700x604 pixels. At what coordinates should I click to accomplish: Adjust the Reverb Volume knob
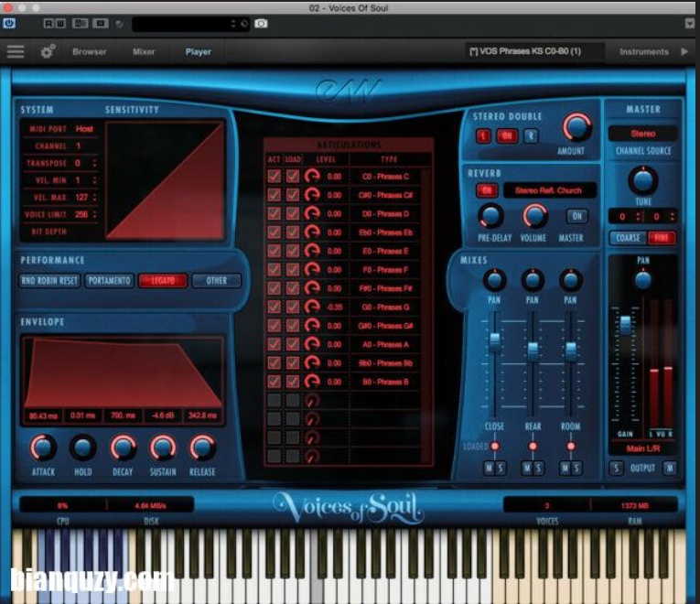[x=534, y=216]
